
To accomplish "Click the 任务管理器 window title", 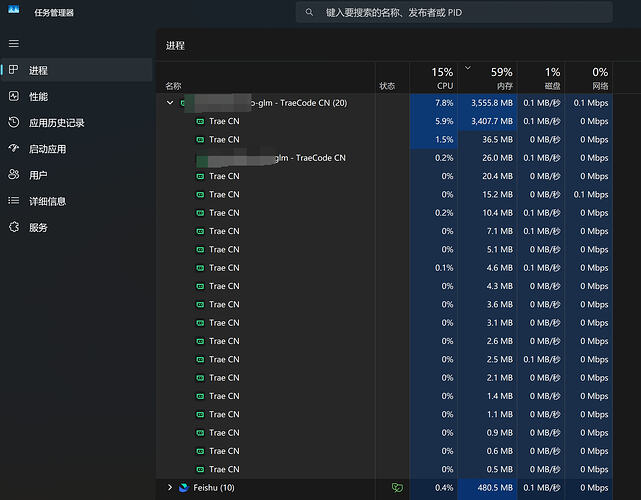I will coord(54,13).
